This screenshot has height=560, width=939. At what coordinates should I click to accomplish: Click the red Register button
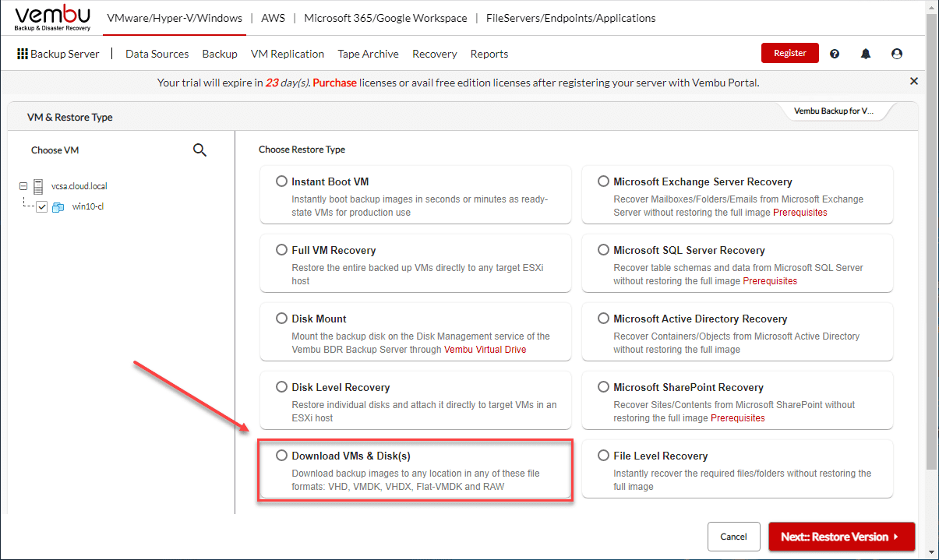tap(790, 53)
